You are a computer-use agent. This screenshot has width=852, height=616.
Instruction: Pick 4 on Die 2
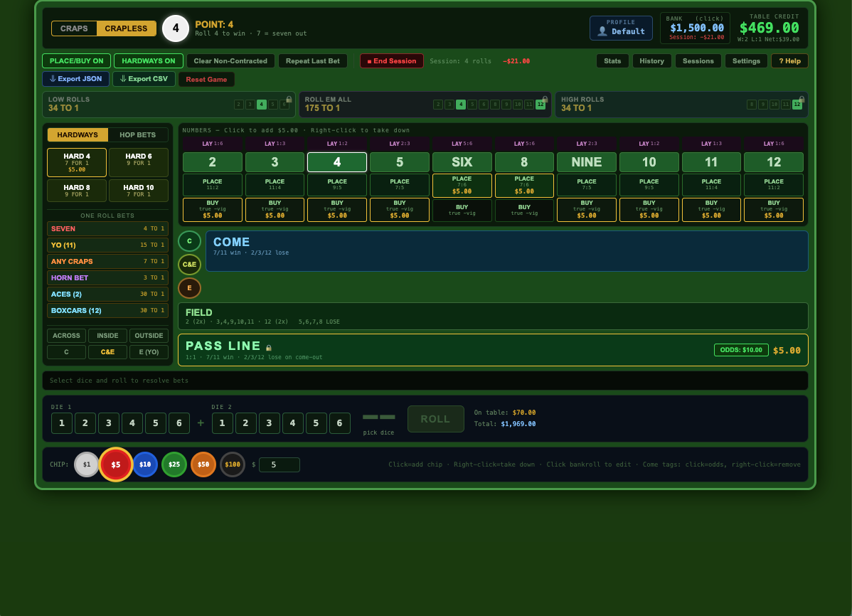pos(292,423)
